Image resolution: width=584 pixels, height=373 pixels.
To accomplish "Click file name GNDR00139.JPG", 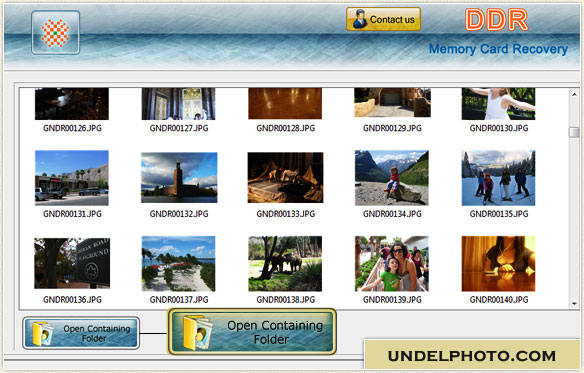I will [392, 300].
